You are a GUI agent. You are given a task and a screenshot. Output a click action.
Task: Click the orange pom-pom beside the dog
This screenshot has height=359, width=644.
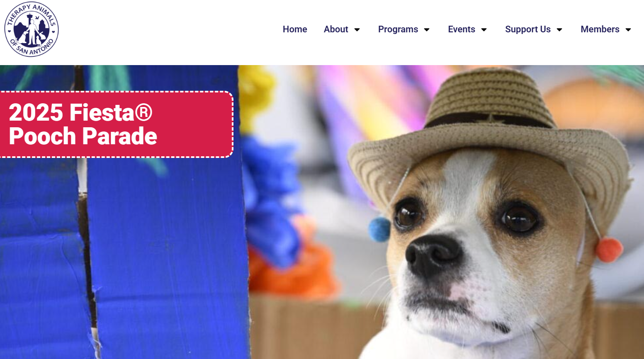click(x=609, y=250)
